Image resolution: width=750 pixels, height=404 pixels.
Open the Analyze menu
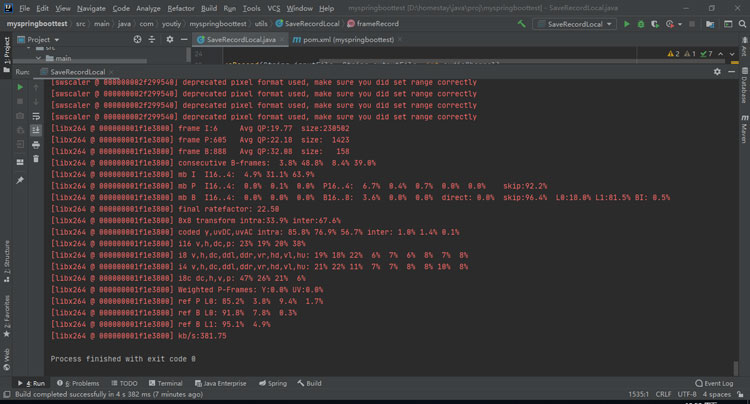[148, 8]
